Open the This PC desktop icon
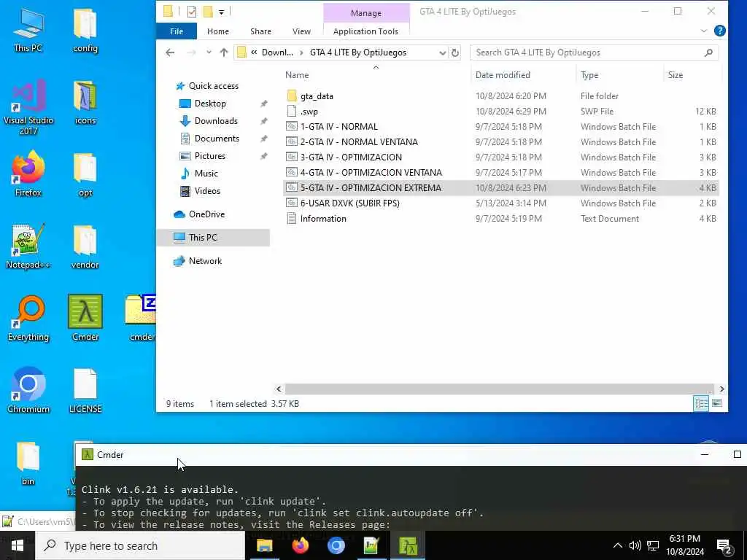Viewport: 747px width, 560px height. (x=28, y=29)
